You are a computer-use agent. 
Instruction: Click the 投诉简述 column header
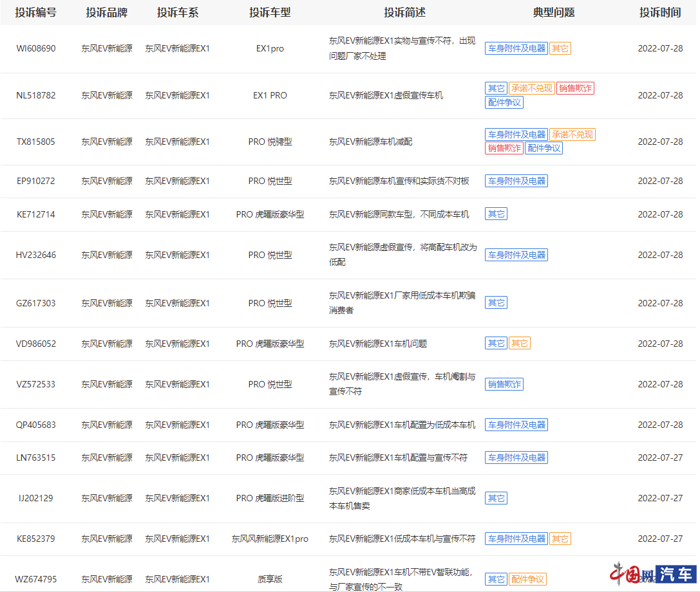click(404, 13)
